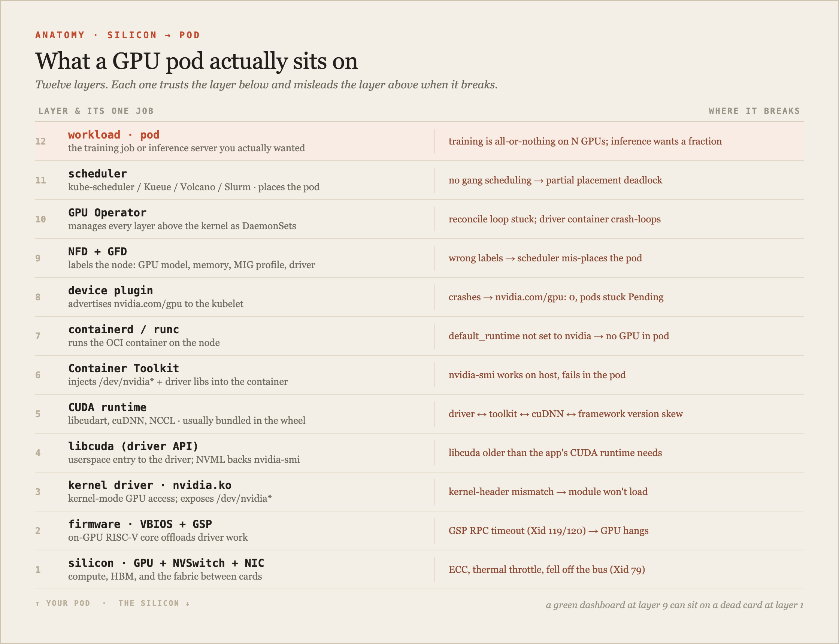Screen dimensions: 839x644
Task: Click 'on-GPU RISC-V core offloads driver work'
Action: (x=158, y=537)
